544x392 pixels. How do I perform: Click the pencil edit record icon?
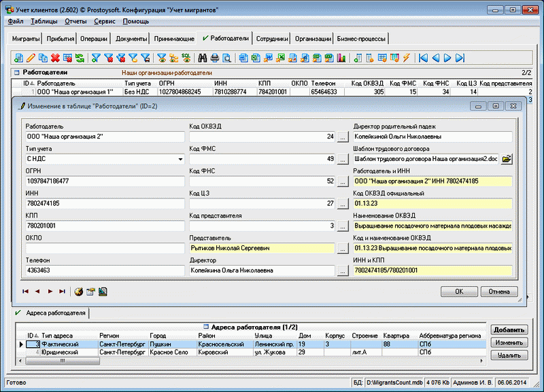click(31, 58)
